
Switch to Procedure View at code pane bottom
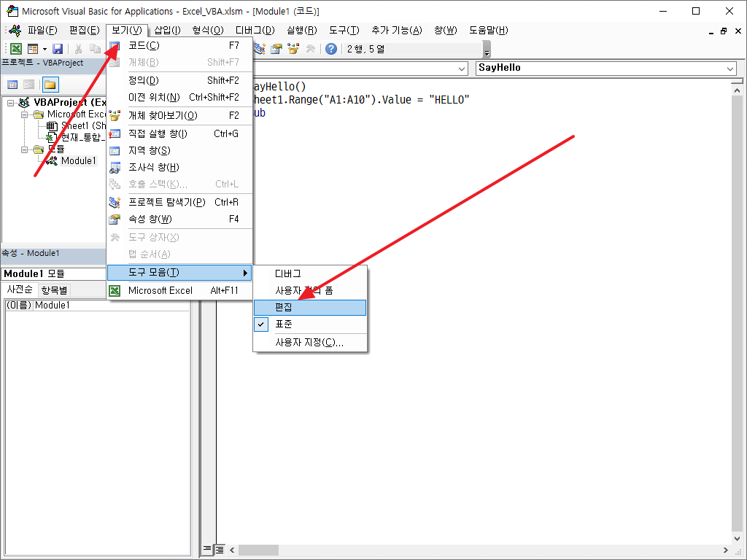[207, 550]
